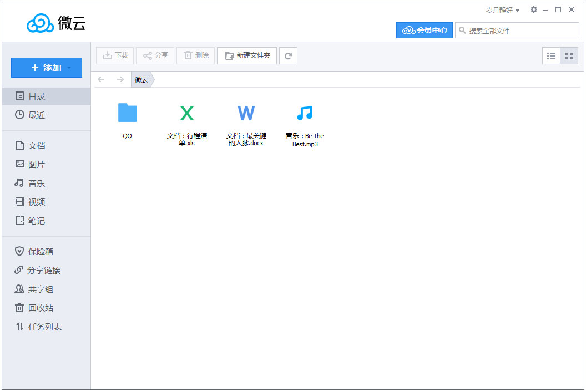Viewport: 586px width, 392px height.
Task: Click the forward navigation arrow
Action: coord(120,79)
